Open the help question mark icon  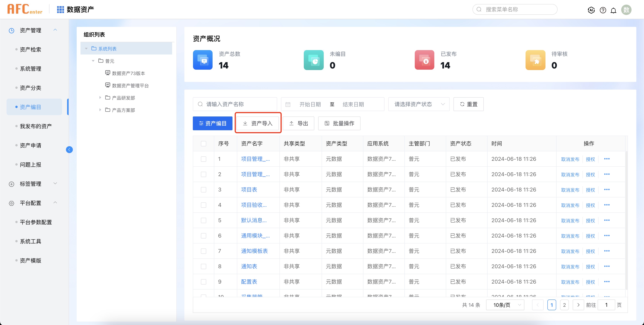[x=603, y=10]
